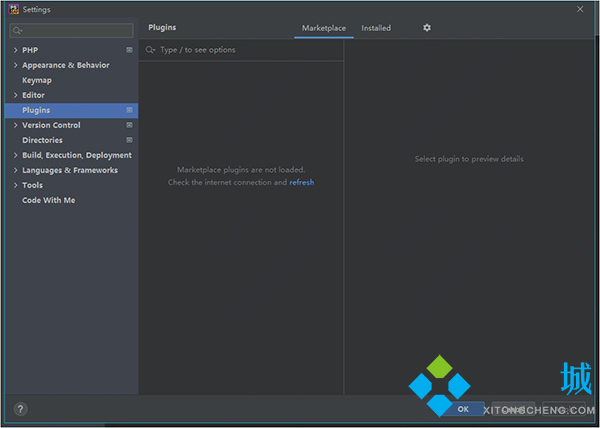Focus the settings search box in the sidebar
The height and width of the screenshot is (428, 600).
click(72, 31)
